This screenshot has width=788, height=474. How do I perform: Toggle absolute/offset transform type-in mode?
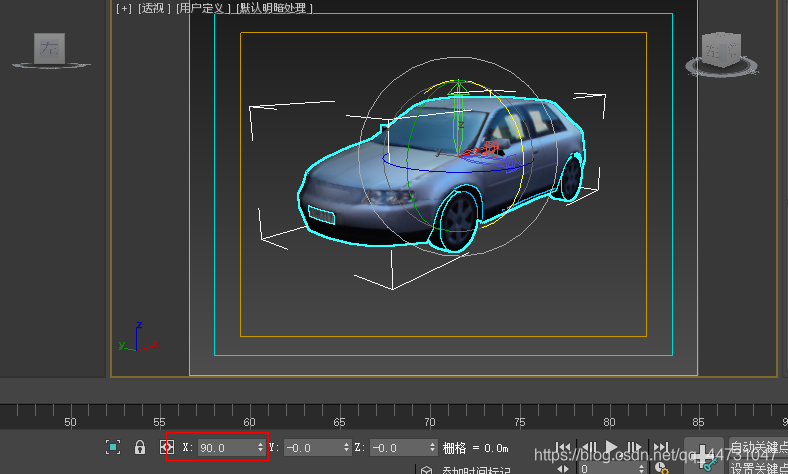click(x=167, y=447)
